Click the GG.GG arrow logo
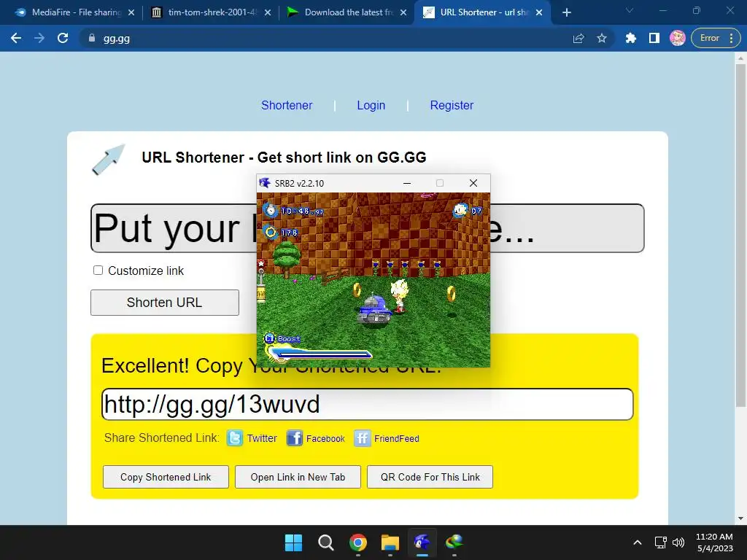Screen dimensions: 747x560 tap(109, 160)
